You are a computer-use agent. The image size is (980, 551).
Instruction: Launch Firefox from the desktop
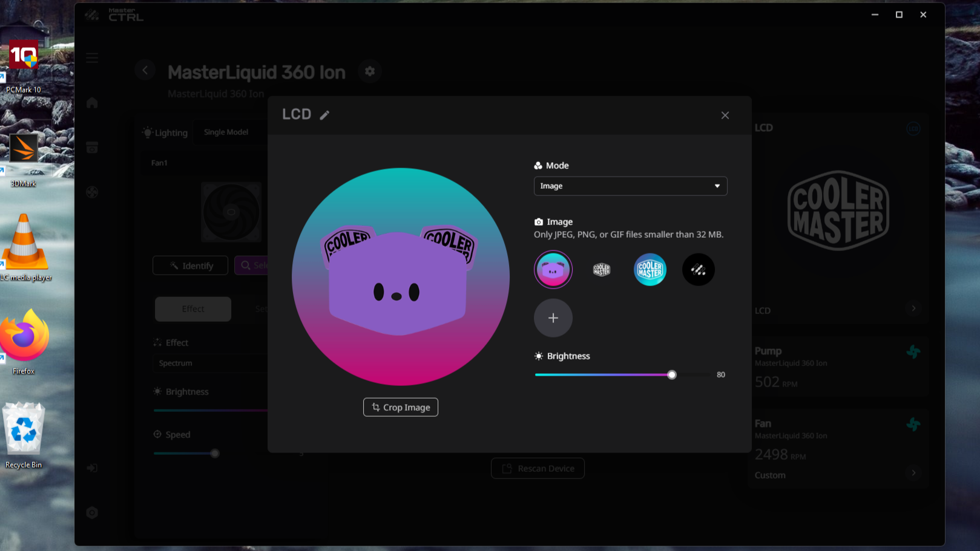(x=24, y=342)
